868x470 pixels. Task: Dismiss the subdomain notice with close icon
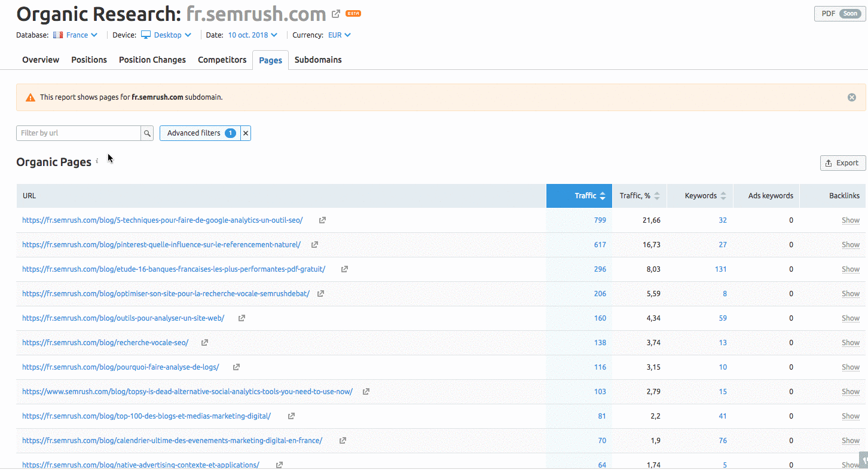pyautogui.click(x=852, y=97)
